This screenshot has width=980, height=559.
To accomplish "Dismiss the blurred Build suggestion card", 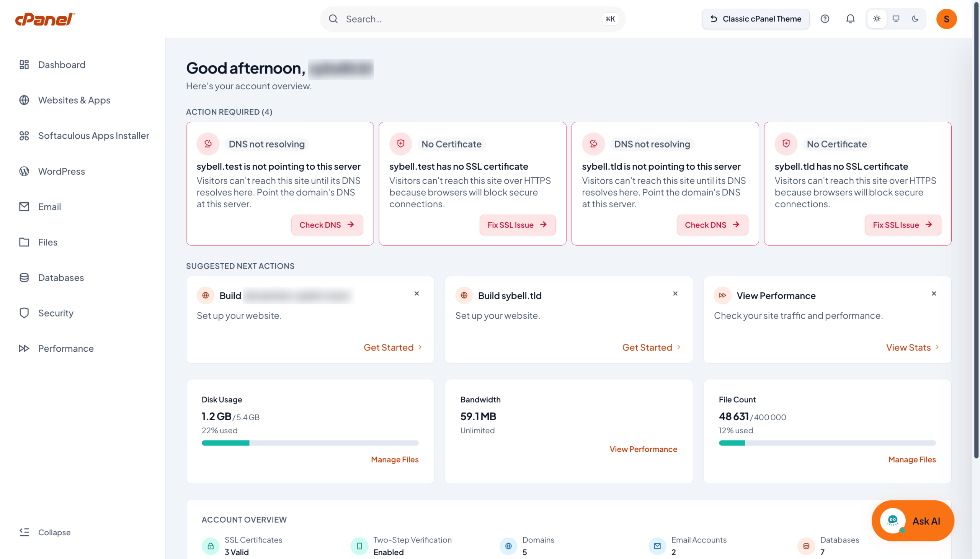I will (x=416, y=294).
